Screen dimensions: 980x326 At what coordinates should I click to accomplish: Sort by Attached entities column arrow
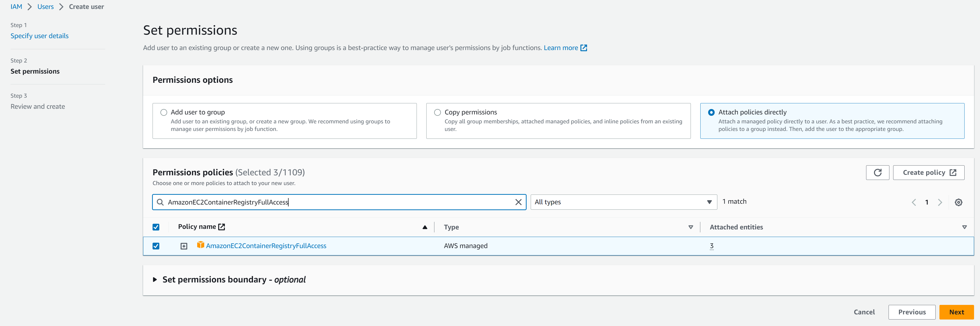coord(964,227)
